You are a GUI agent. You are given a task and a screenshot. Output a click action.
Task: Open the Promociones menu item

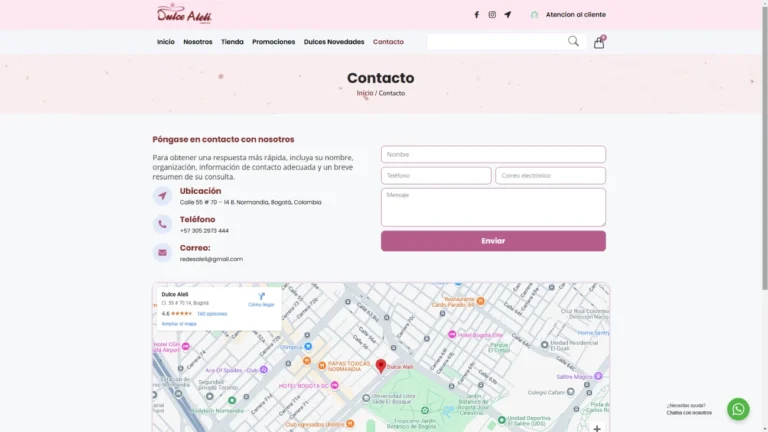273,42
